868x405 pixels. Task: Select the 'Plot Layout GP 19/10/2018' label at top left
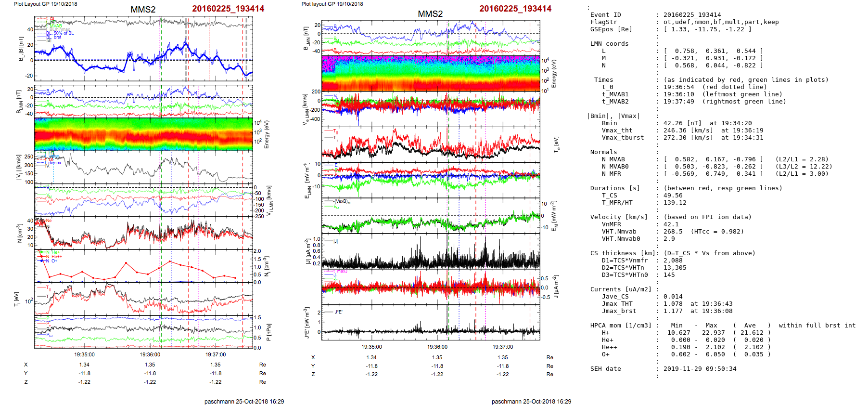point(45,4)
